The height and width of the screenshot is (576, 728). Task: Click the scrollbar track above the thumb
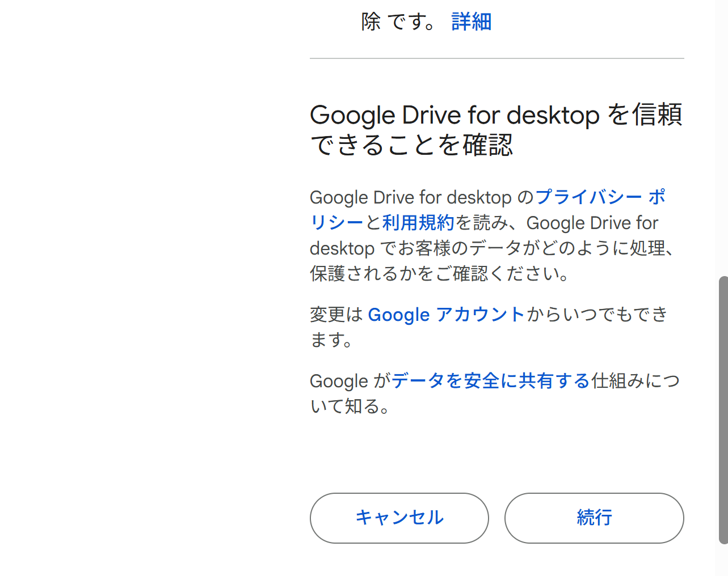[723, 142]
